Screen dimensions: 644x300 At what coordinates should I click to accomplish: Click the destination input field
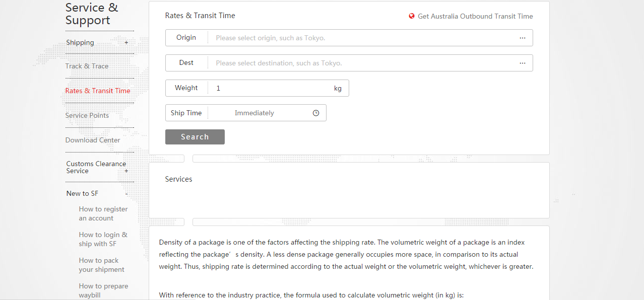click(x=363, y=63)
